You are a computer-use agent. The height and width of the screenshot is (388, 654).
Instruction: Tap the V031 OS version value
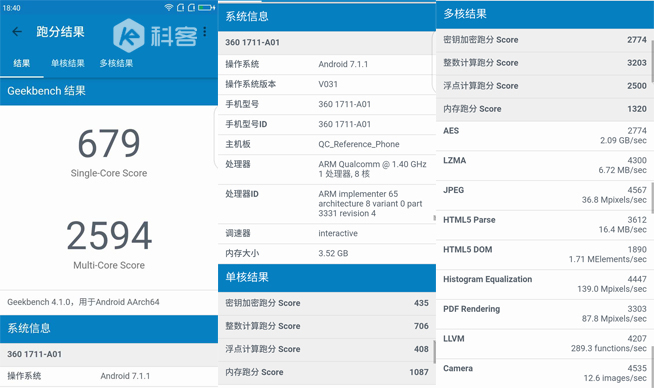(x=328, y=84)
